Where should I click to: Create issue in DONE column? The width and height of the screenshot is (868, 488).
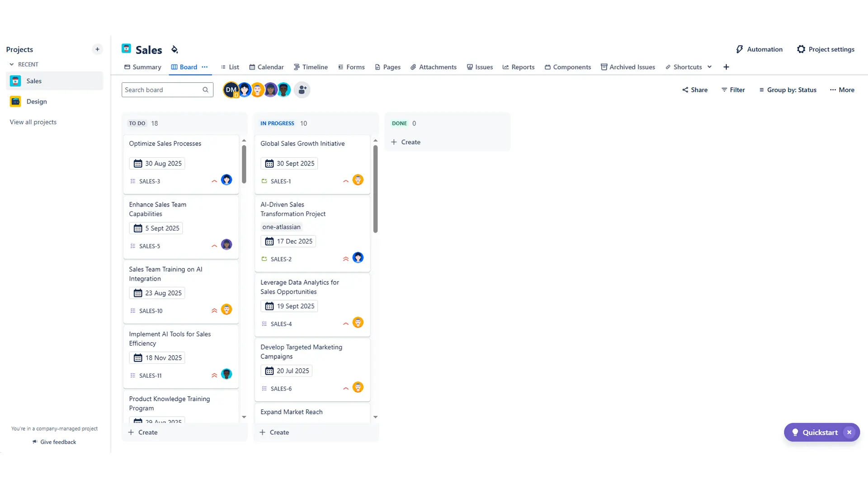point(406,142)
